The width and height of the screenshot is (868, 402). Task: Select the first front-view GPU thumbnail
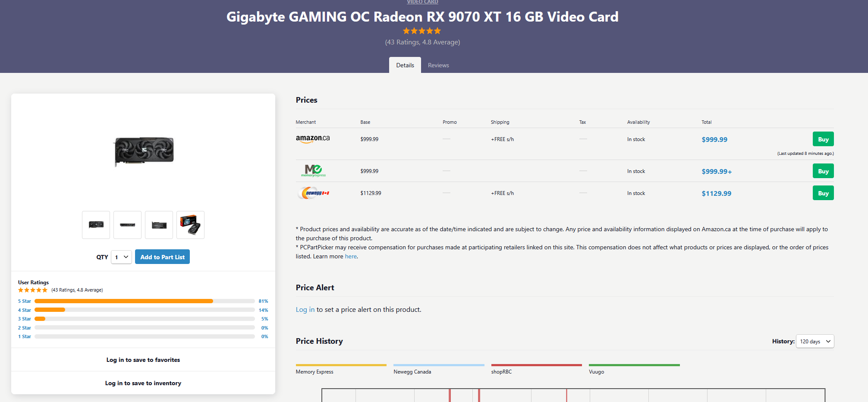pos(96,225)
